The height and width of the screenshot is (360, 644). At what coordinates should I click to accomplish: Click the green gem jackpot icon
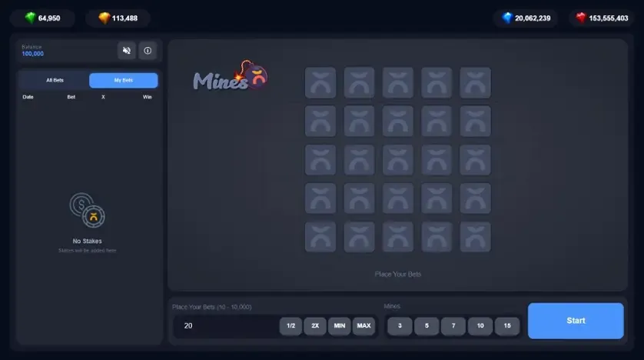[x=31, y=18]
